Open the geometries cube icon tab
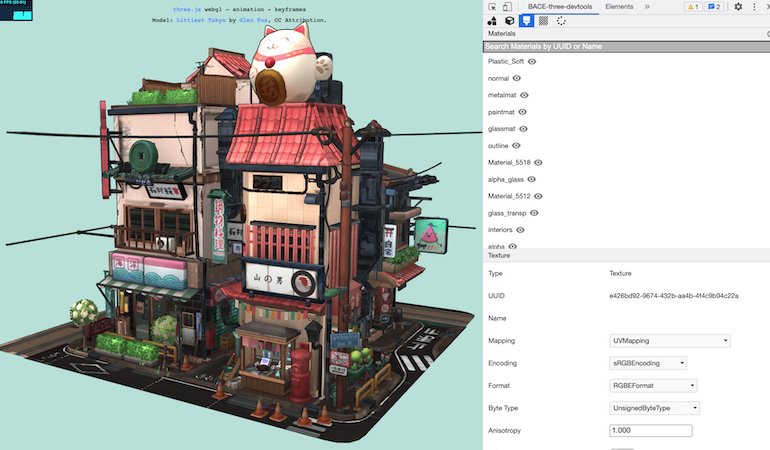770x450 pixels. [510, 21]
